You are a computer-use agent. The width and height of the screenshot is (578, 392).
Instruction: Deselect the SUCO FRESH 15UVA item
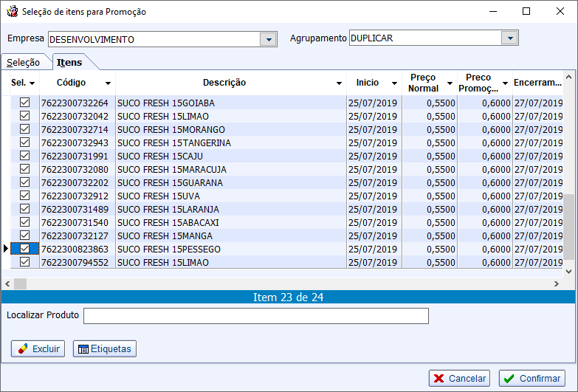click(24, 196)
